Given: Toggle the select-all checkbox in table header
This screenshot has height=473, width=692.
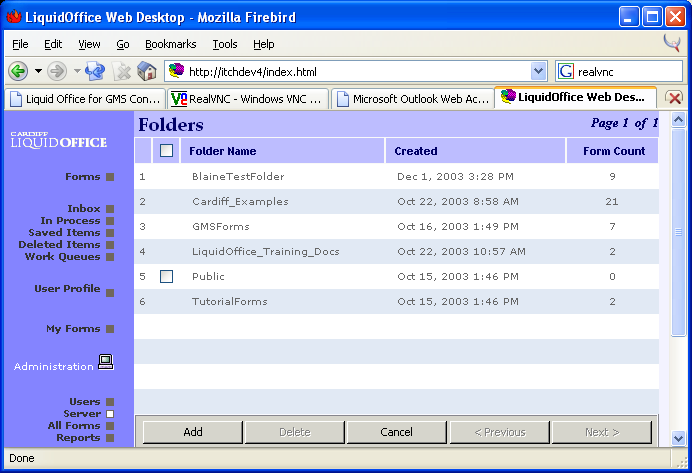Looking at the screenshot, I should 166,151.
